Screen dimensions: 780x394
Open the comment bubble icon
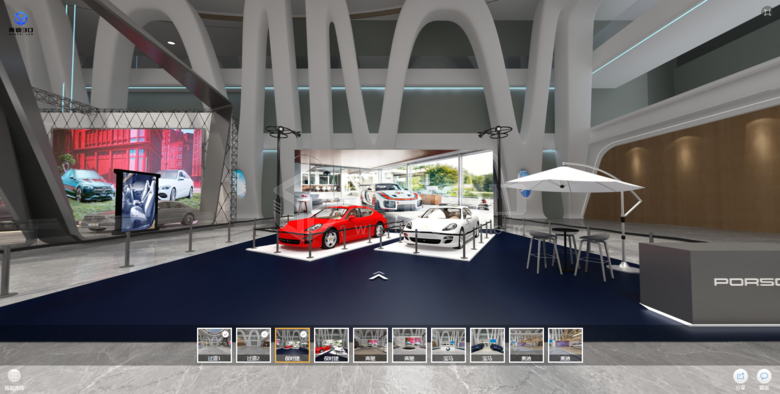coord(764,376)
